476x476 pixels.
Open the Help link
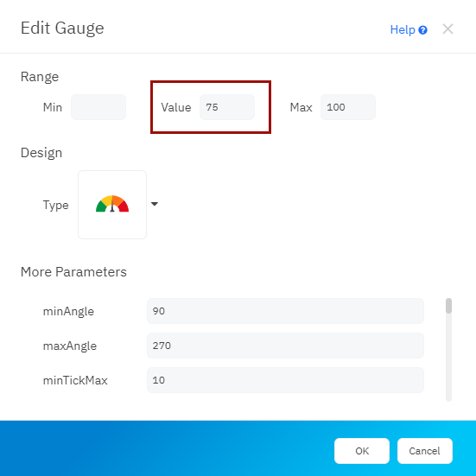click(x=403, y=29)
